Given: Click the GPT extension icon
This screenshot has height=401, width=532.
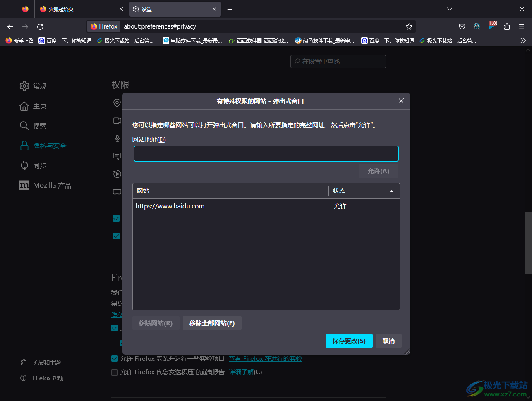Looking at the screenshot, I should (x=477, y=26).
